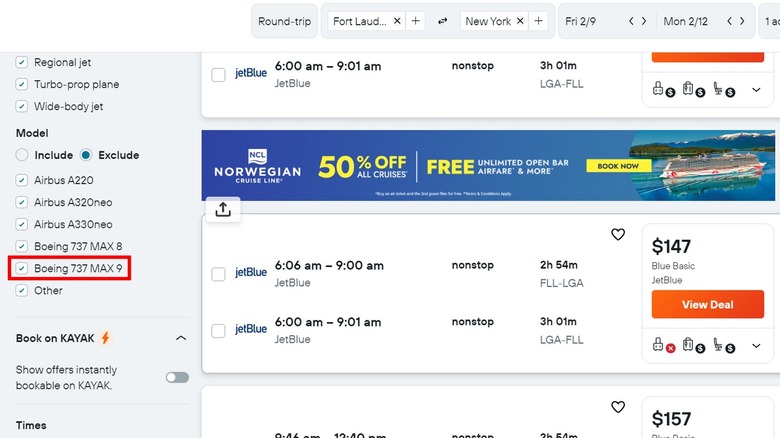Advance return date after Mon 2/12

745,21
